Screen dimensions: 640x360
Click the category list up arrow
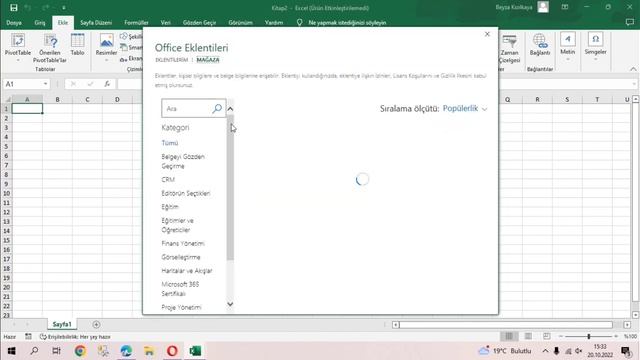pyautogui.click(x=230, y=109)
